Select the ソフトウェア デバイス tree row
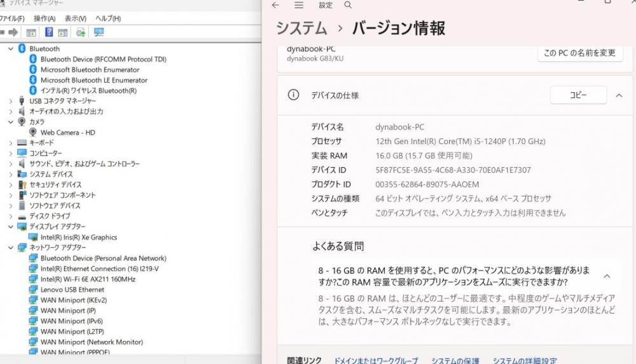Viewport: 636px width, 364px height. 55,206
